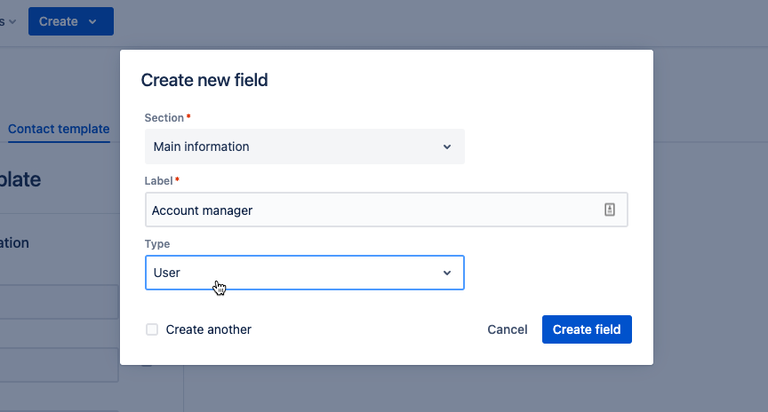Tick the Create another checkbox
This screenshot has width=768, height=412.
pyautogui.click(x=152, y=329)
